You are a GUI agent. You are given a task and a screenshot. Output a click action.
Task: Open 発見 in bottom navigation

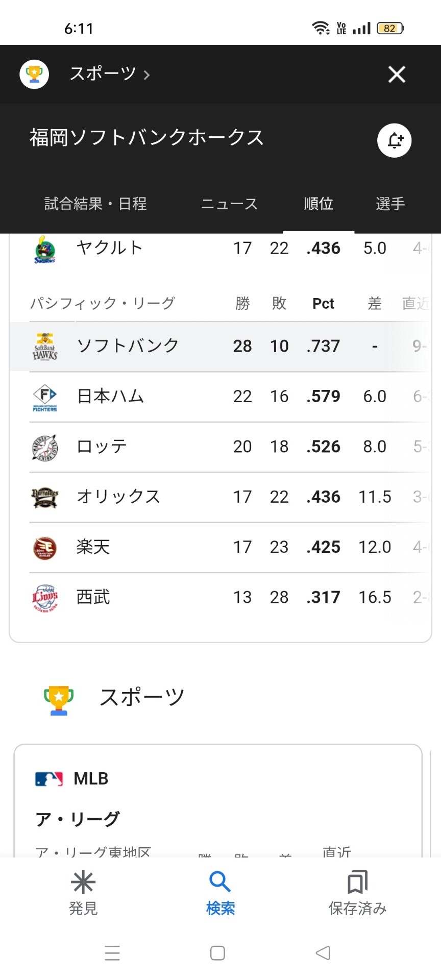83,893
